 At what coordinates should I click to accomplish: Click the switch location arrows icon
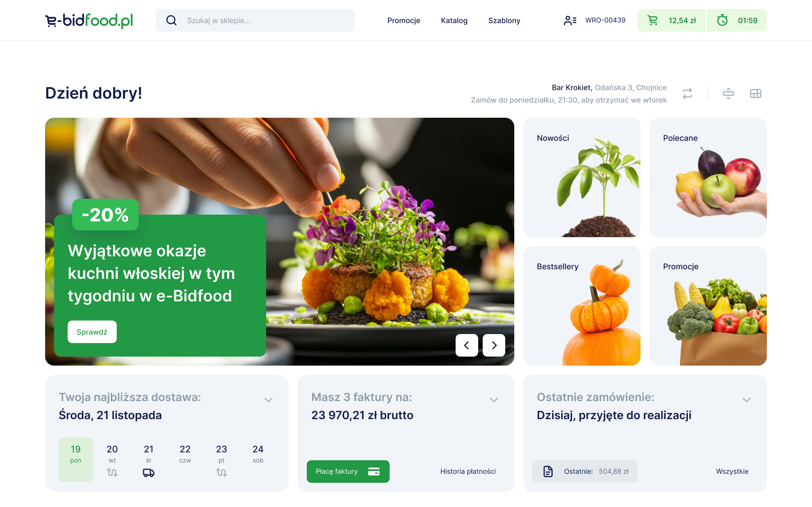pos(687,94)
